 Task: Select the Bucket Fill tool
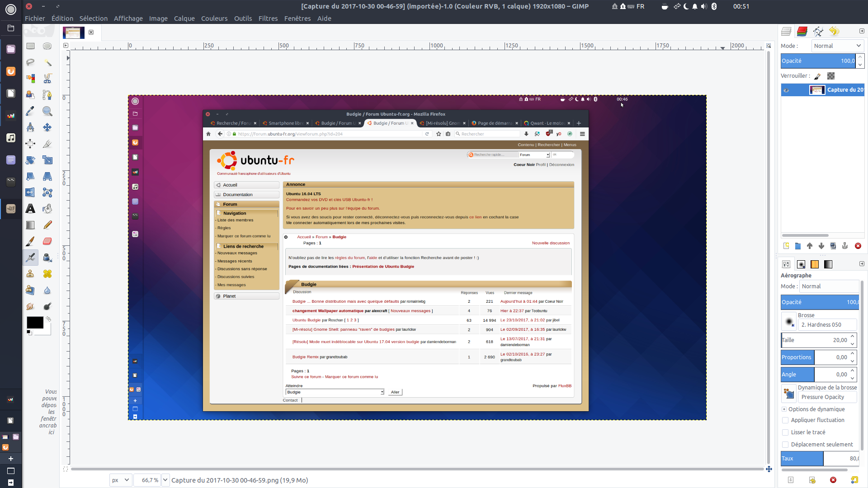47,209
